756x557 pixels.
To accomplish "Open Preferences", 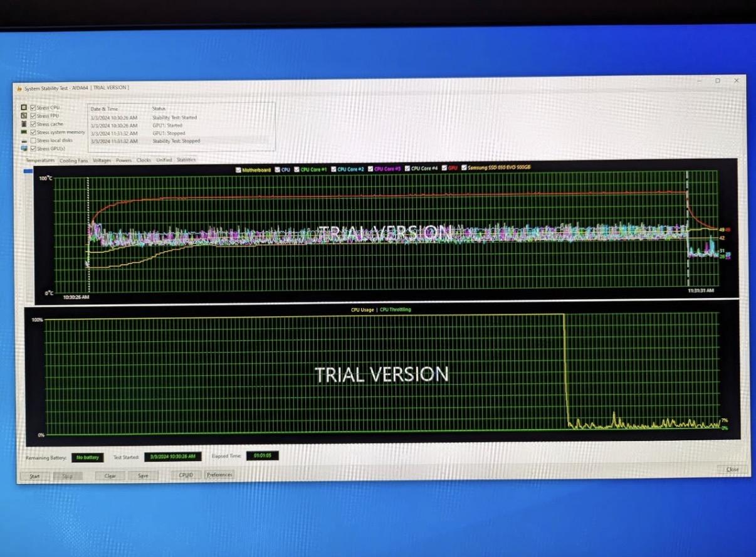I will tap(219, 475).
